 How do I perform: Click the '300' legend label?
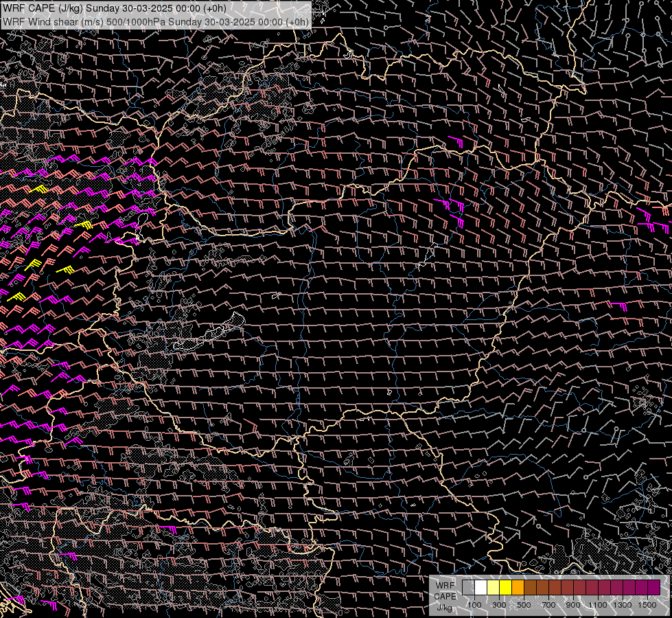click(x=499, y=605)
